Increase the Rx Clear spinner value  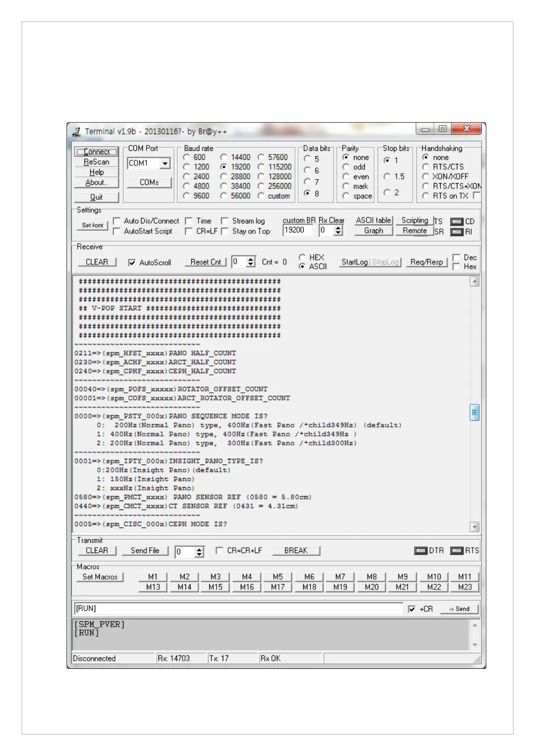339,228
